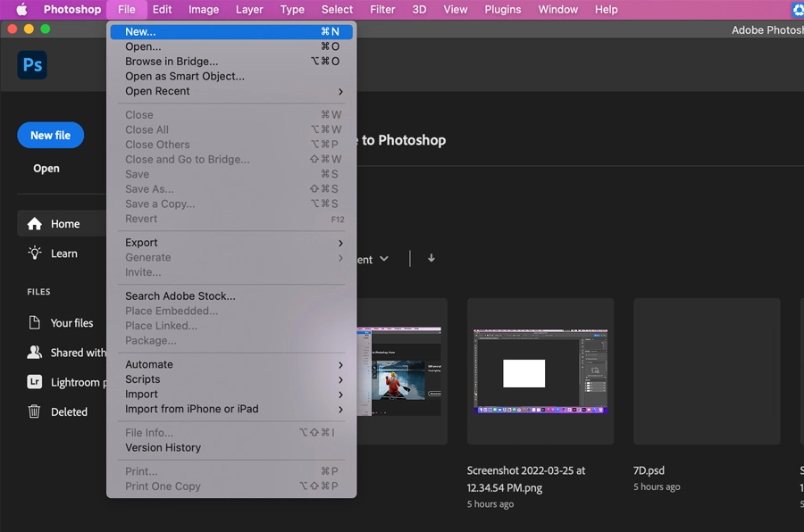This screenshot has width=804, height=532.
Task: Expand the Import submenu
Action: coord(142,394)
